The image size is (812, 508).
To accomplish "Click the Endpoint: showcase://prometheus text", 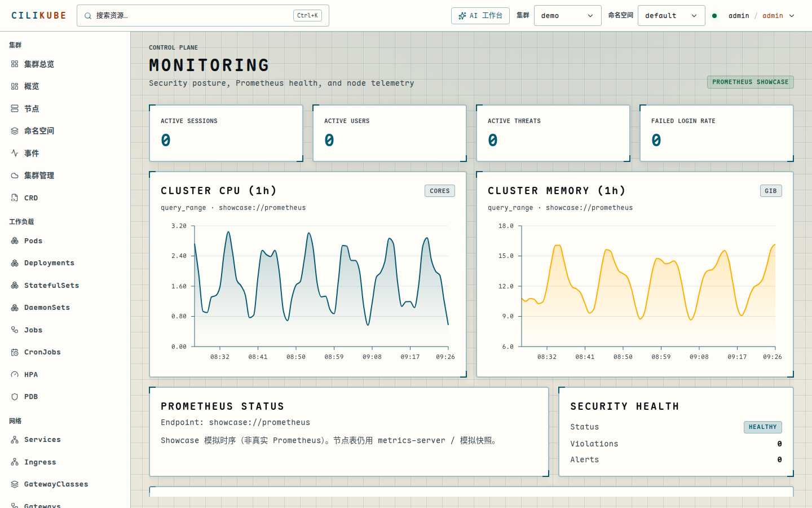I will (x=235, y=422).
